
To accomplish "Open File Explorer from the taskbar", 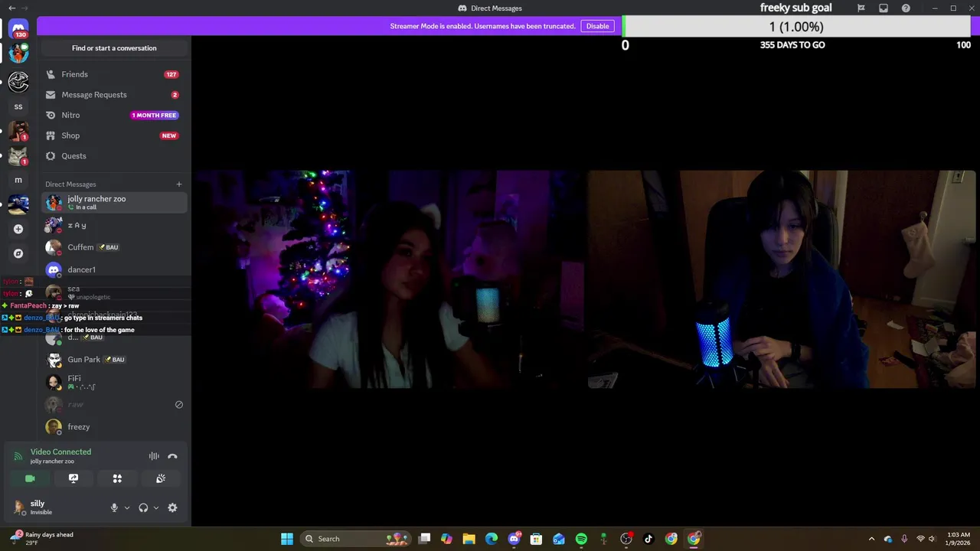I will 469,539.
